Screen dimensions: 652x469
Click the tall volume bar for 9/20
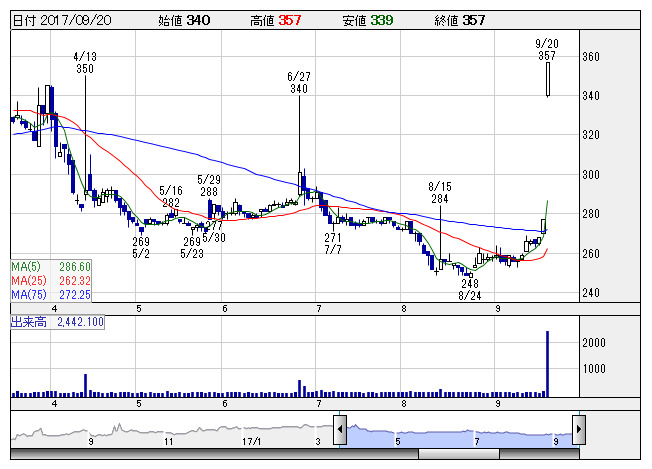pyautogui.click(x=548, y=364)
